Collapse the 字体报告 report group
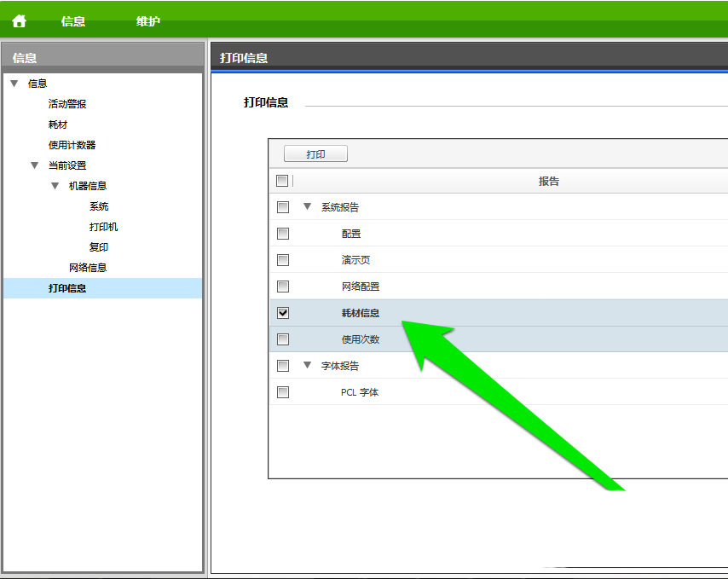The height and width of the screenshot is (579, 728). [307, 365]
